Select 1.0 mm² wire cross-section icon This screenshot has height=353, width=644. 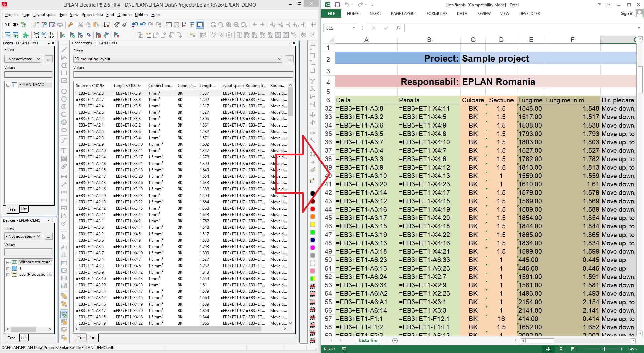[313, 302]
